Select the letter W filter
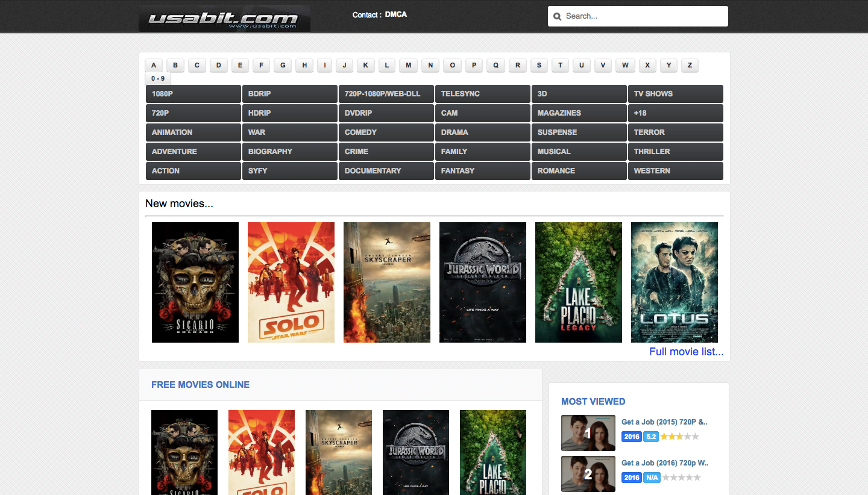Viewport: 868px width, 495px height. (625, 65)
